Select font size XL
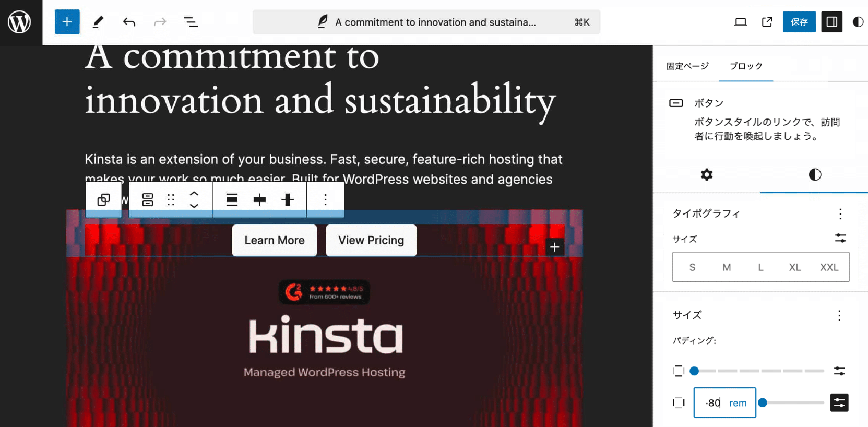Viewport: 868px width, 427px height. tap(795, 267)
